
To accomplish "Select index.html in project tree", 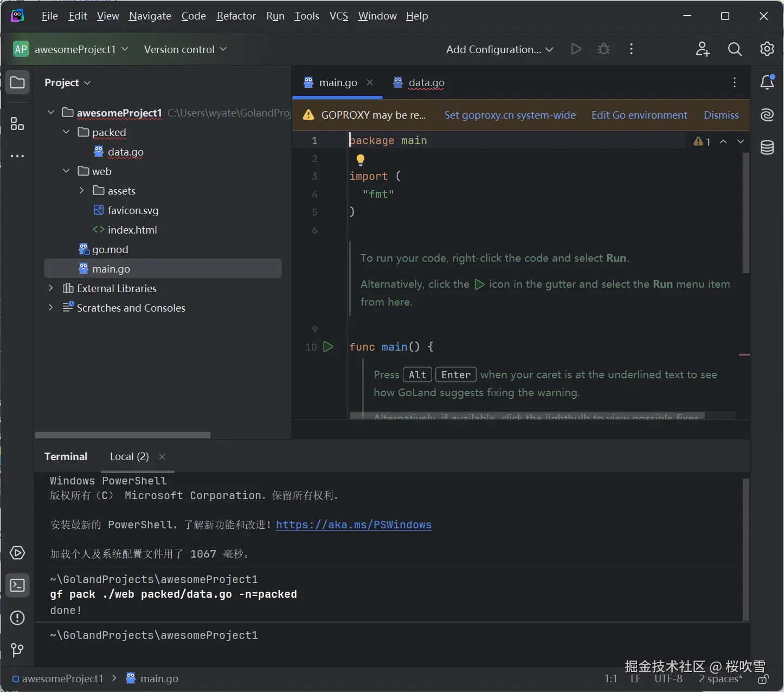I will 132,230.
